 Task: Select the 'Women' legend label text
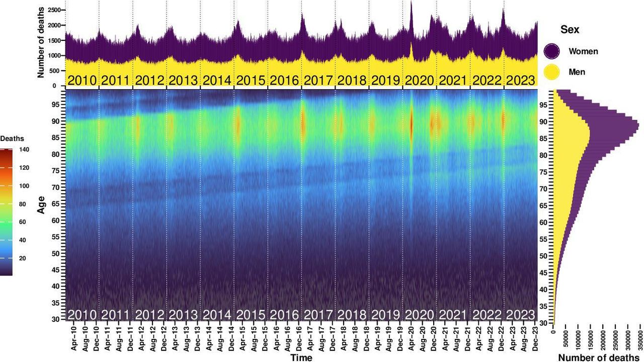(583, 51)
